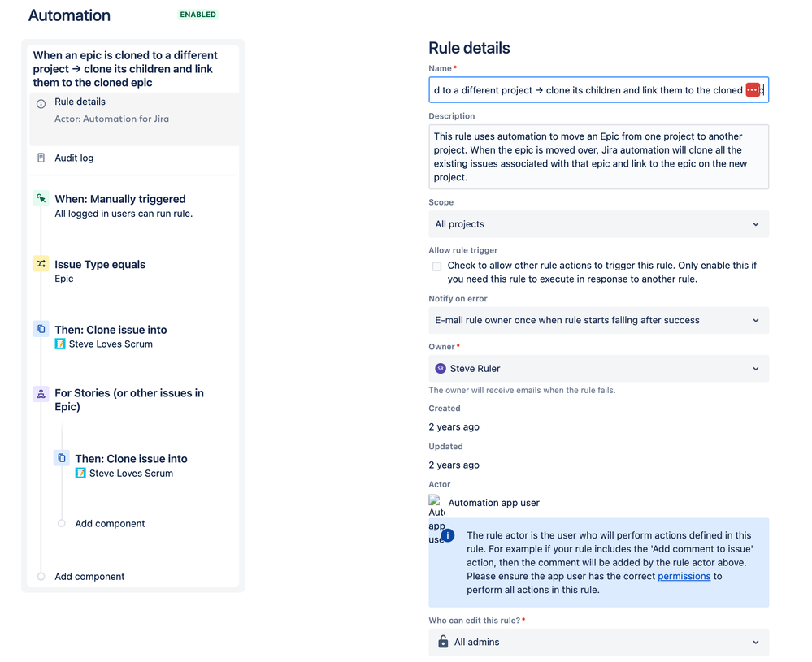The width and height of the screenshot is (812, 662).
Task: Click the rule title heading in sidebar
Action: tap(125, 69)
